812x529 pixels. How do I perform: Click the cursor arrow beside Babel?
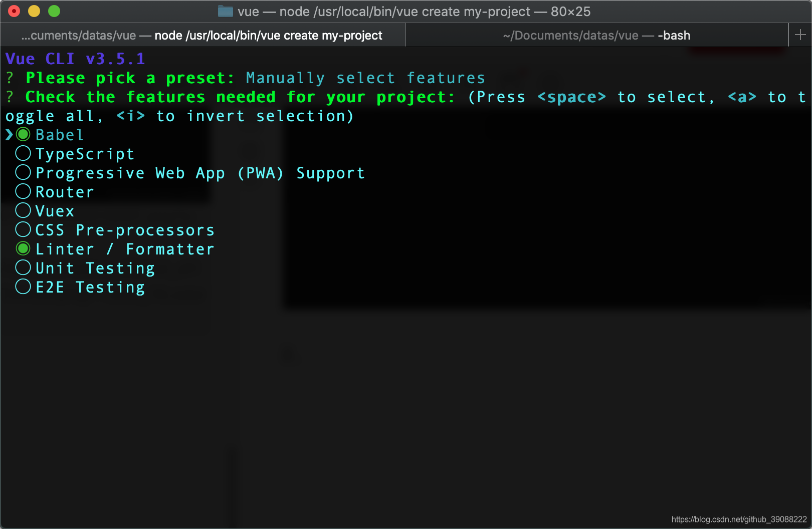[x=9, y=135]
